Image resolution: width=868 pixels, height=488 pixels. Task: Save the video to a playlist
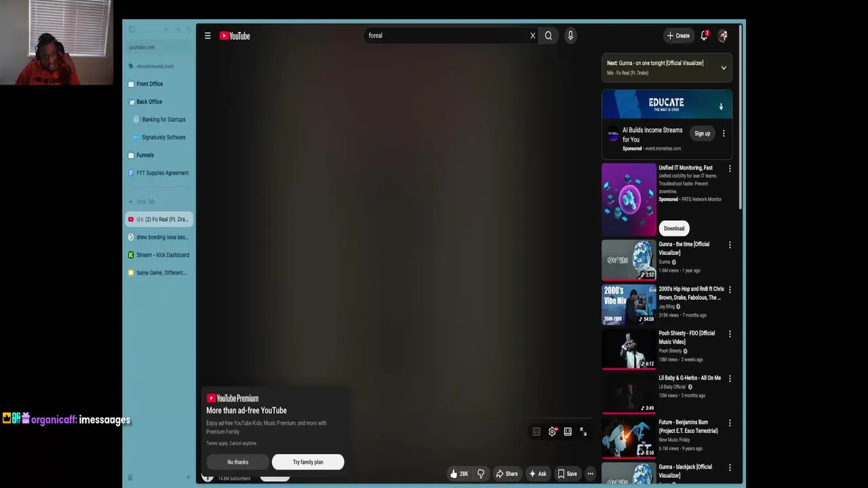coord(567,474)
